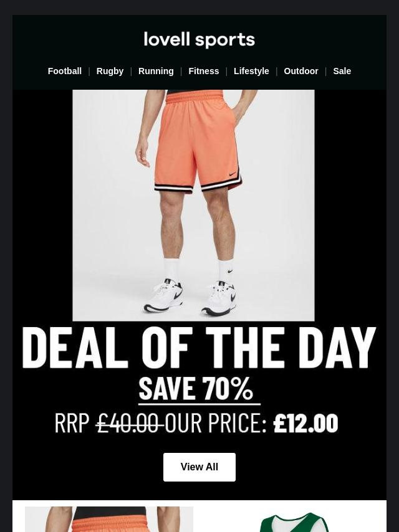Open the orange shorts product thumbnail below

click(109, 519)
